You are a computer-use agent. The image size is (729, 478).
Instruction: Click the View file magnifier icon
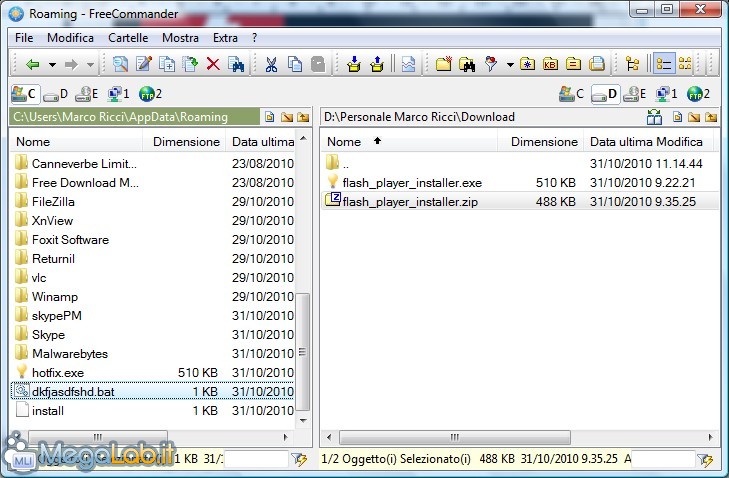point(120,64)
